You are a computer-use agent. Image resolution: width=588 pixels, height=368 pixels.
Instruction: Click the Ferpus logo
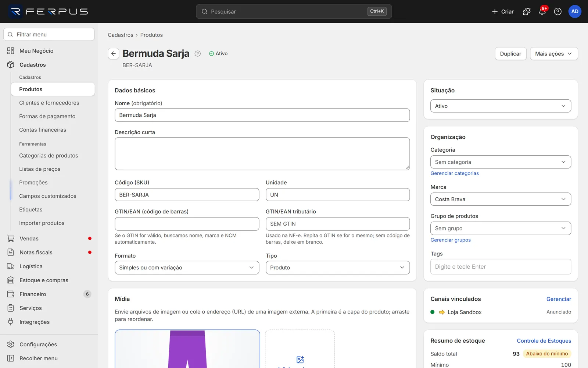49,11
